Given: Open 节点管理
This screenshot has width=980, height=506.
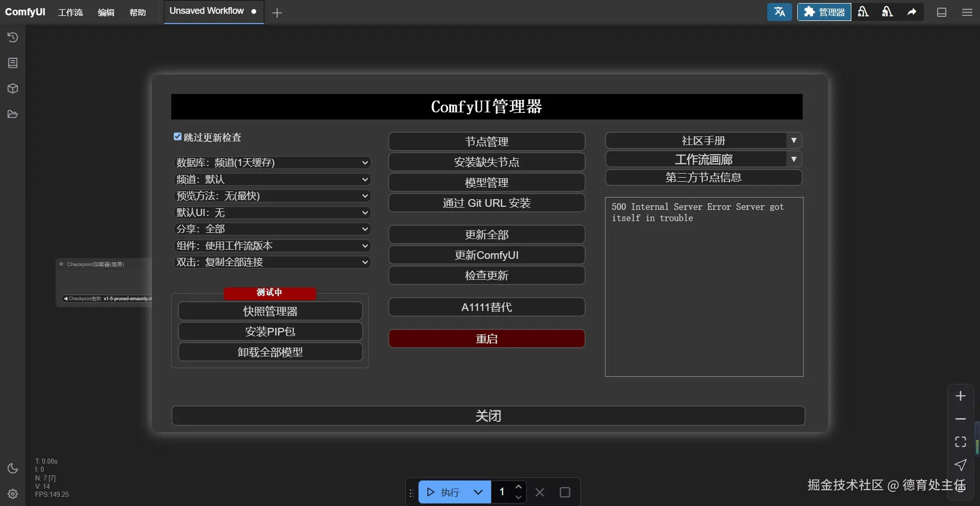Looking at the screenshot, I should point(486,141).
